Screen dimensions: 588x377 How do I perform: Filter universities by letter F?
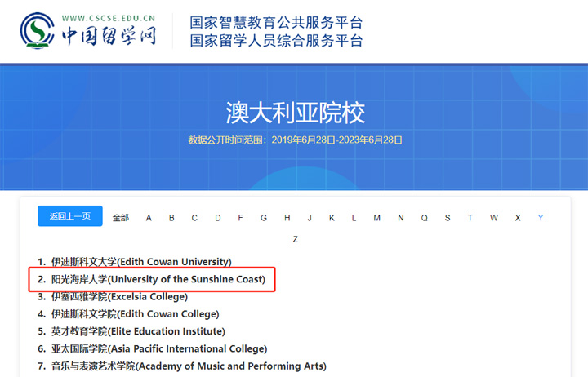(x=240, y=218)
